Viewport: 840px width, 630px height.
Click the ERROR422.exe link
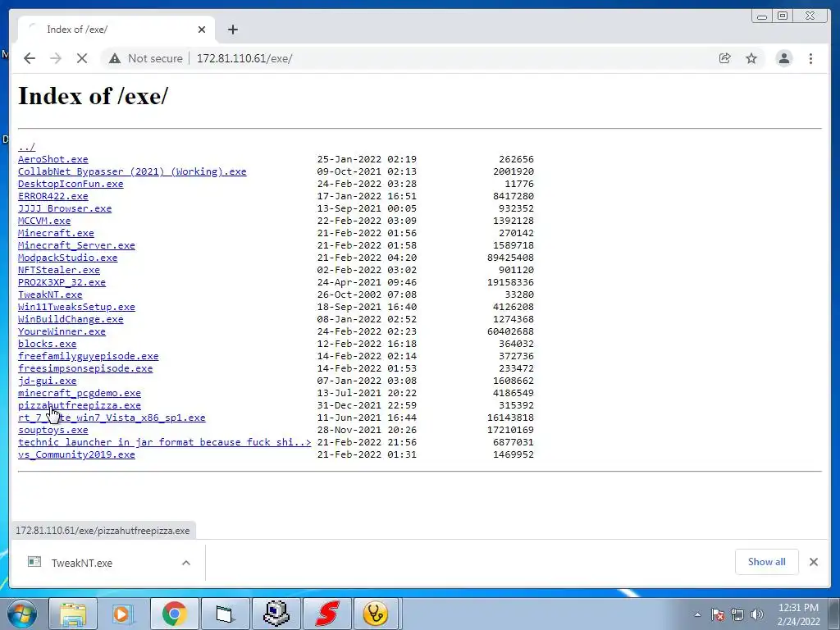(x=53, y=196)
